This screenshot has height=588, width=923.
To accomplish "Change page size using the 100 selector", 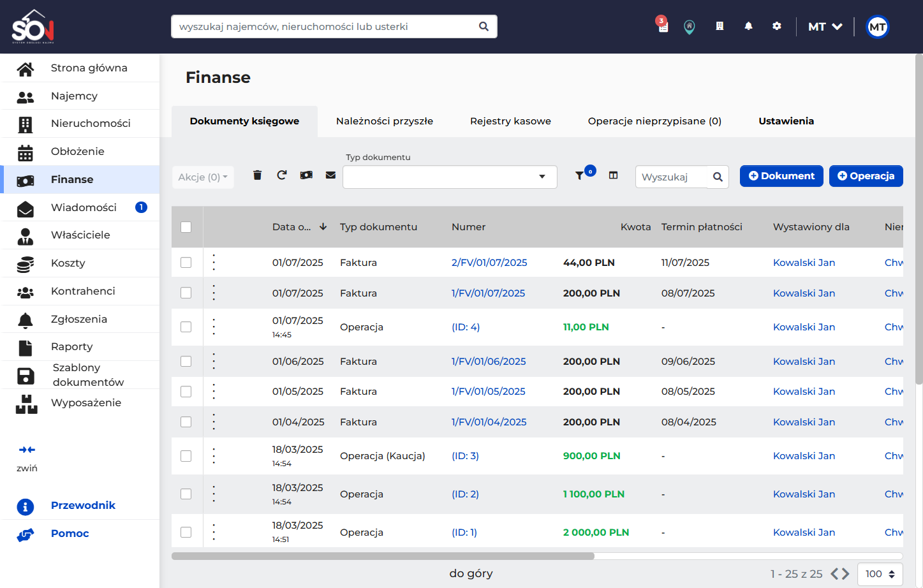I will 880,574.
